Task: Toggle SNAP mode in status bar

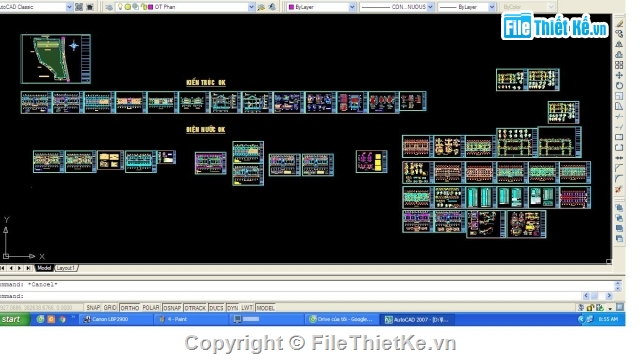Action: pos(93,308)
